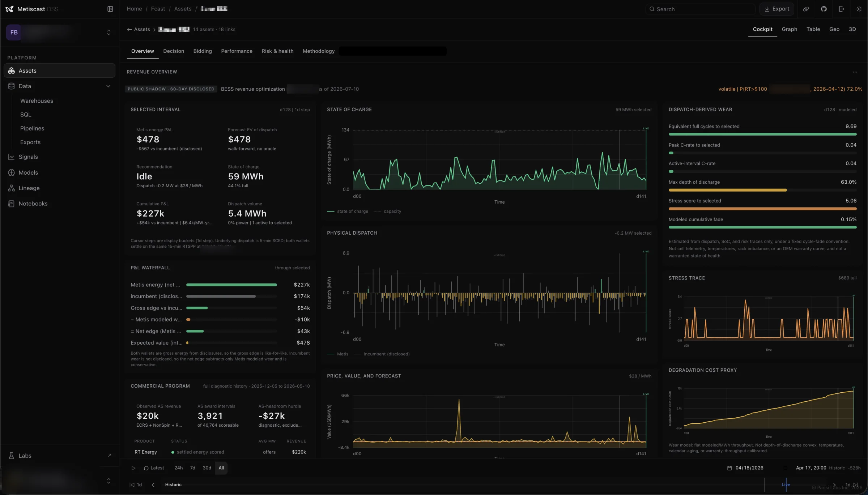Switch to the Graph view
This screenshot has width=868, height=495.
click(x=789, y=29)
